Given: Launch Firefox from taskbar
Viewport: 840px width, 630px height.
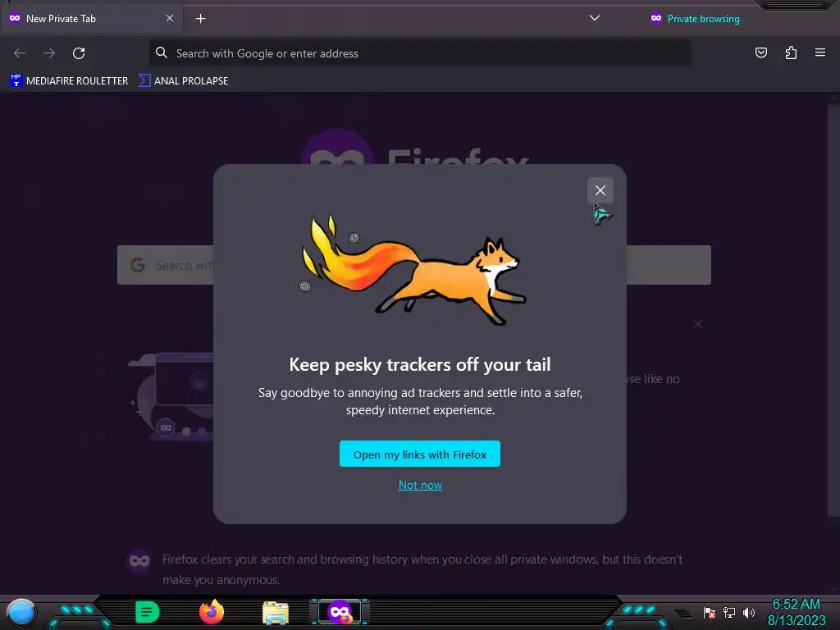Looking at the screenshot, I should click(212, 612).
